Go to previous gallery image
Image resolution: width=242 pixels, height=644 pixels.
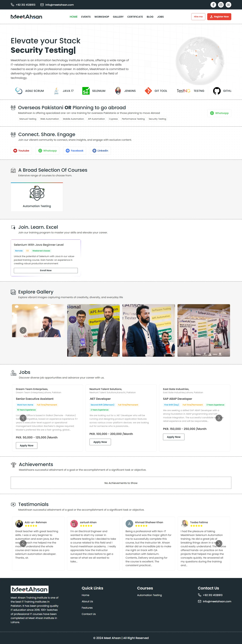(x=23, y=330)
